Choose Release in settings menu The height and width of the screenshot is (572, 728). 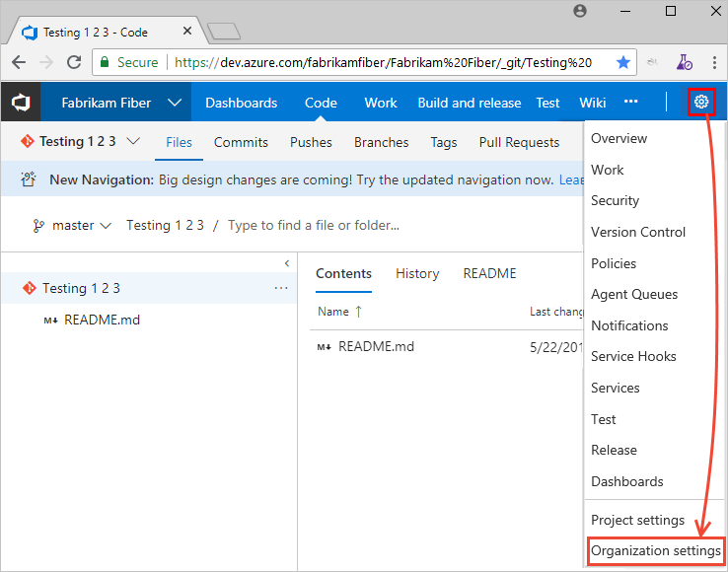click(x=614, y=450)
